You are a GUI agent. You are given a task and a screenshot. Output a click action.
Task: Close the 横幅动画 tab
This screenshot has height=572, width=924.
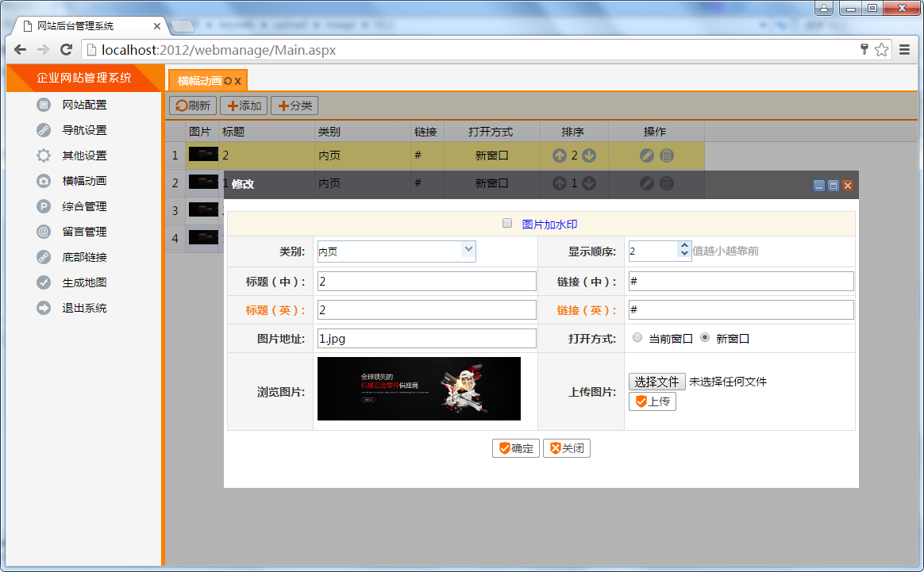237,81
